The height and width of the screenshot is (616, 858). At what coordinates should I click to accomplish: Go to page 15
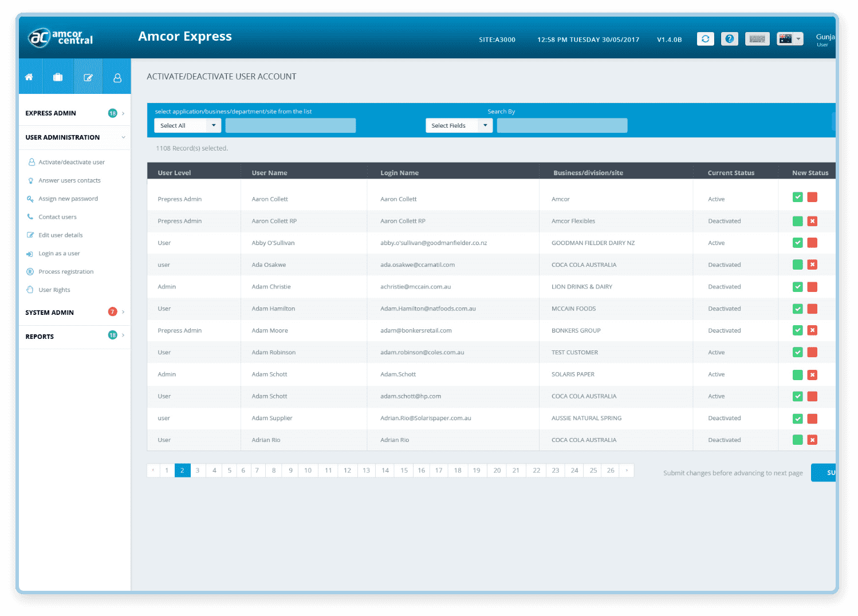tap(404, 470)
